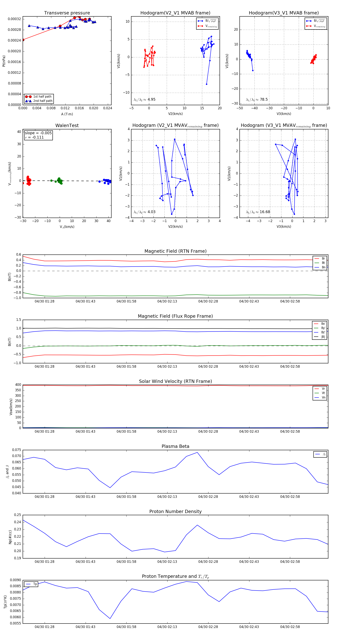Click the 'Proton Number Density' title
The width and height of the screenshot is (351, 644).
coord(175,511)
